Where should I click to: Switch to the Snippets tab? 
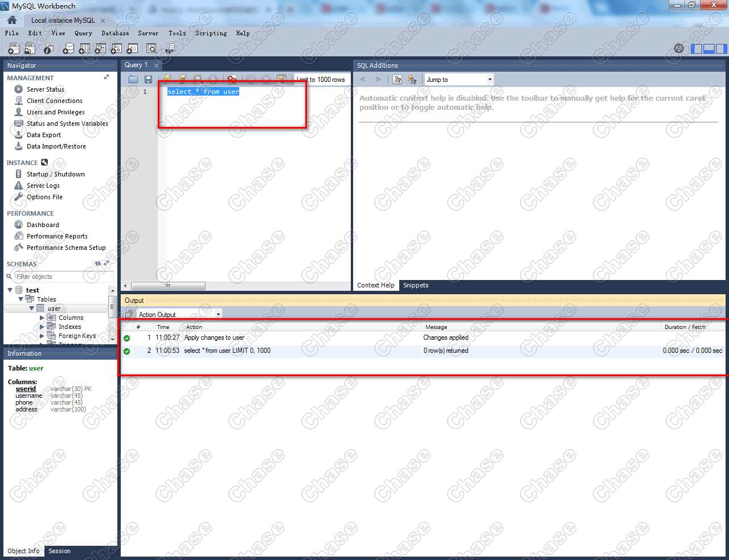point(416,285)
